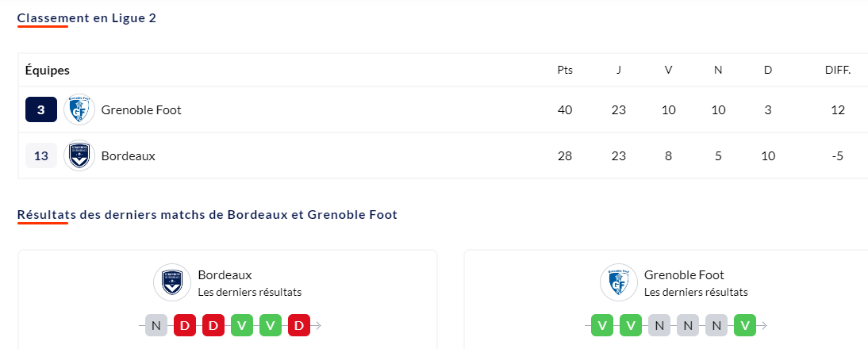868x349 pixels.
Task: Click the rank 3 position badge
Action: tap(41, 109)
